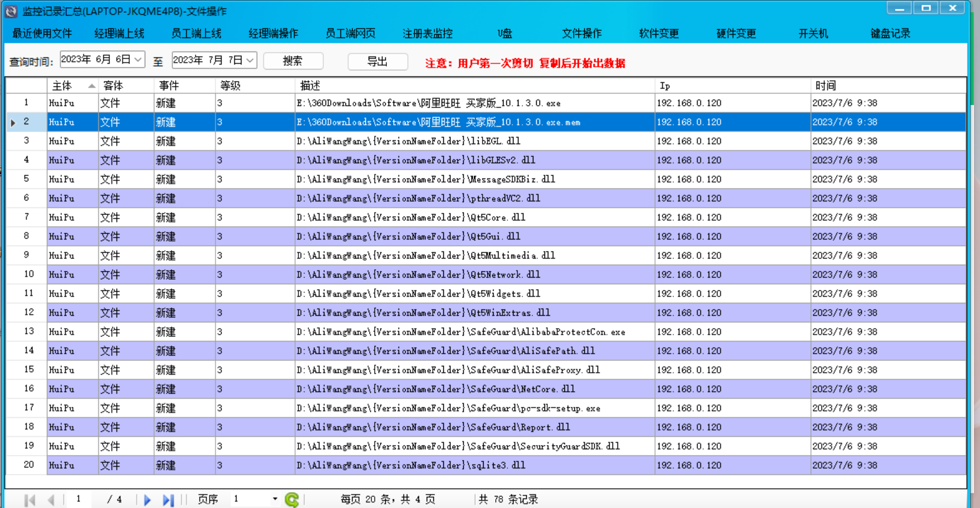The image size is (980, 508).
Task: Sort by 主体 column sort arrow
Action: coord(92,86)
